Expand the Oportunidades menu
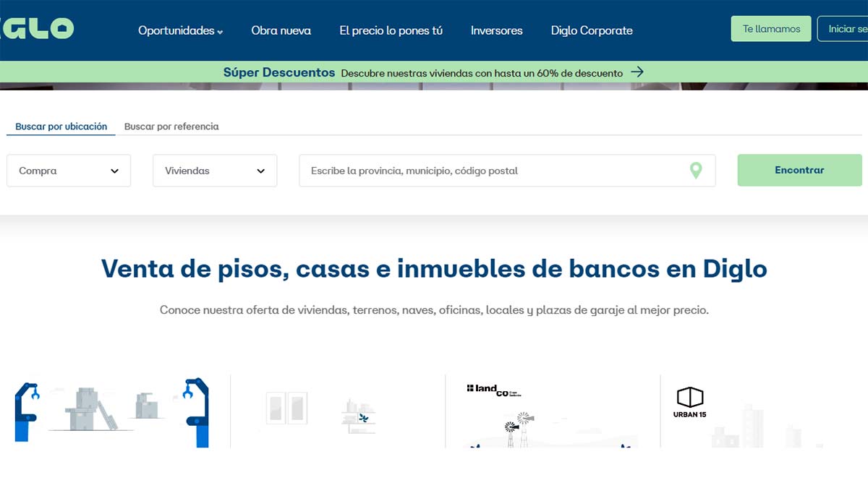868x488 pixels. coord(180,30)
